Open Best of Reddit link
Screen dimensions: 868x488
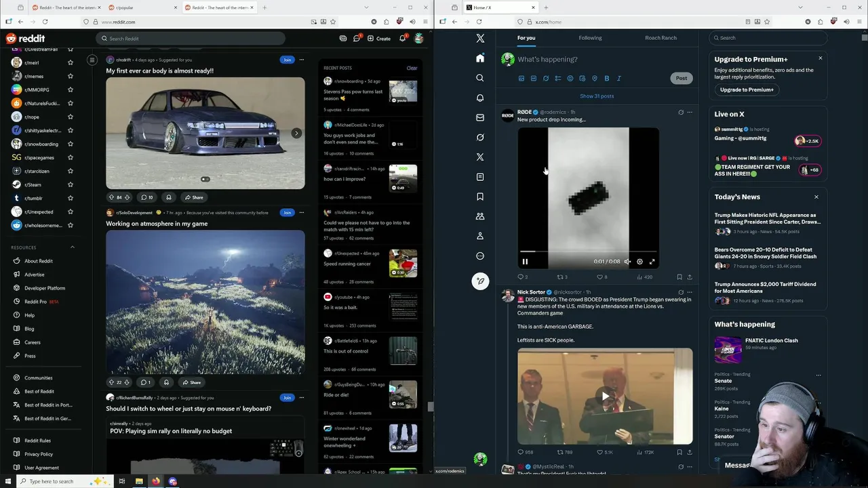(x=39, y=391)
